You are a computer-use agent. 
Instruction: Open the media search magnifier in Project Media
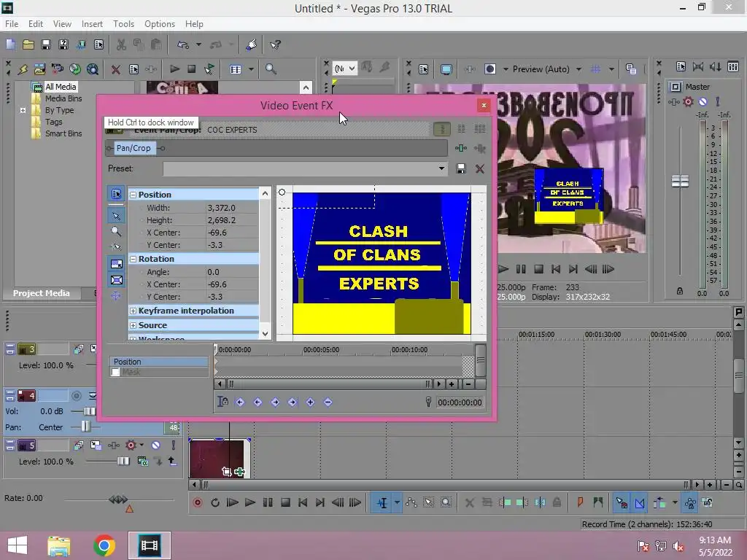[x=271, y=69]
